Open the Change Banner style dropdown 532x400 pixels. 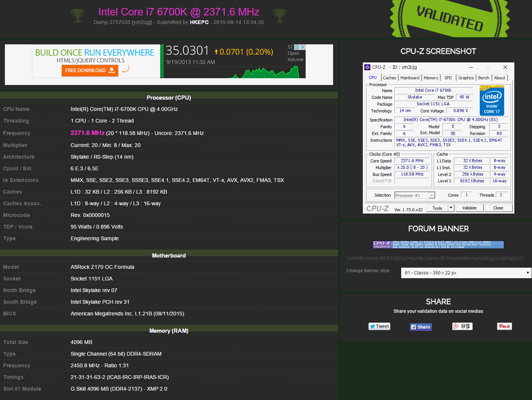[x=466, y=273]
